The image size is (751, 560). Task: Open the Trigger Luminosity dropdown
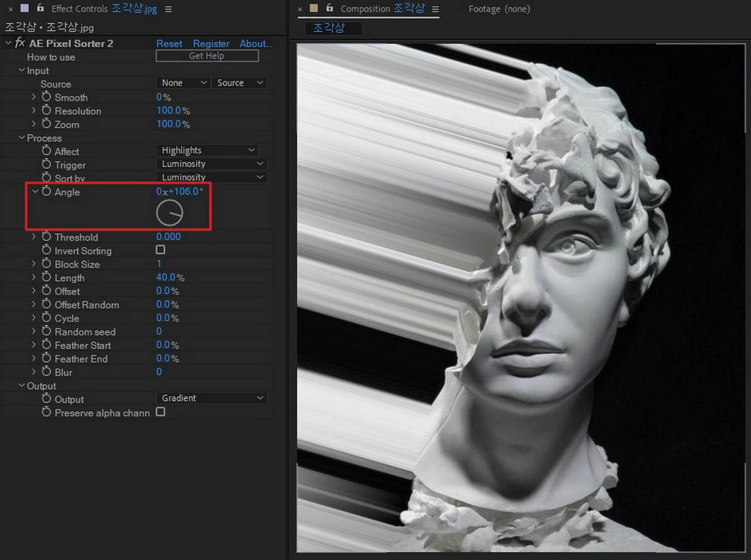coord(211,164)
